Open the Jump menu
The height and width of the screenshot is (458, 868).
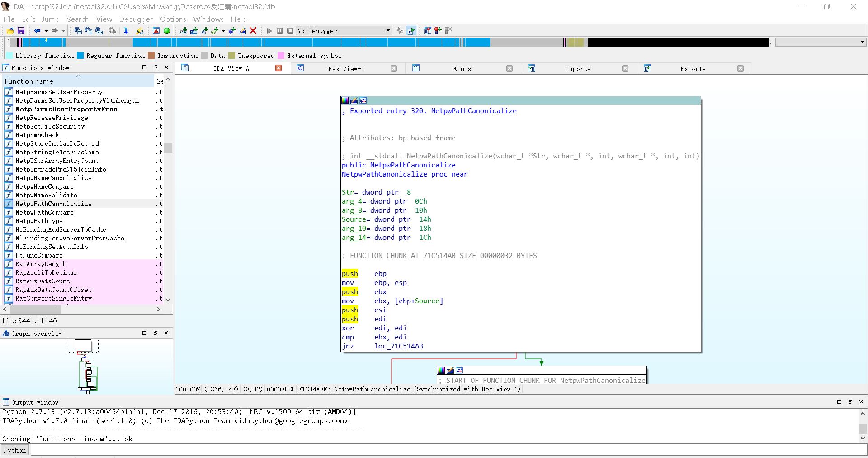tap(50, 19)
